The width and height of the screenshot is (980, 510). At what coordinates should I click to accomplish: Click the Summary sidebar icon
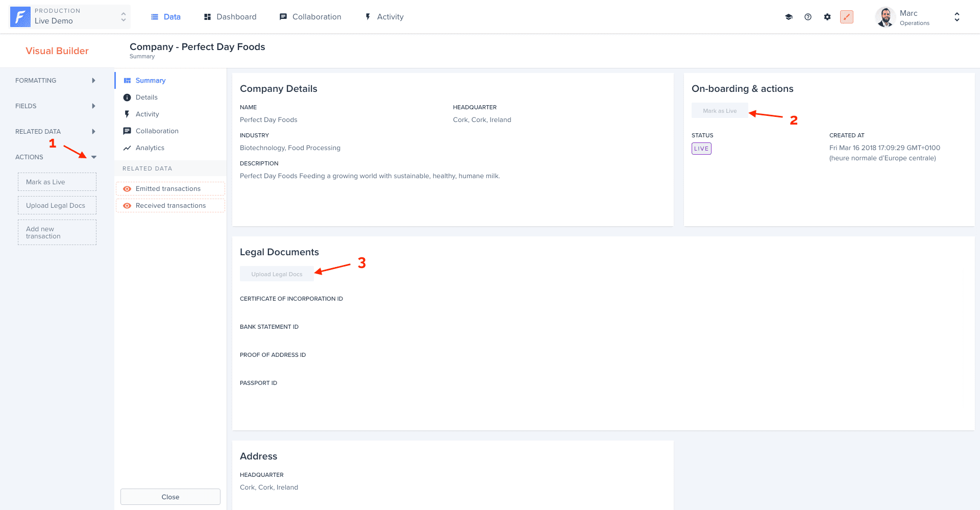click(x=127, y=81)
